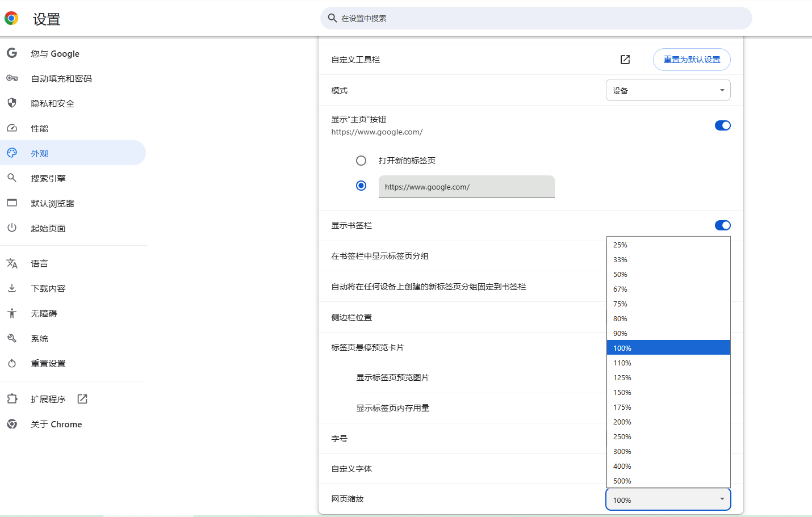Click the 侧边栏位置 row label
The image size is (812, 517).
[351, 317]
